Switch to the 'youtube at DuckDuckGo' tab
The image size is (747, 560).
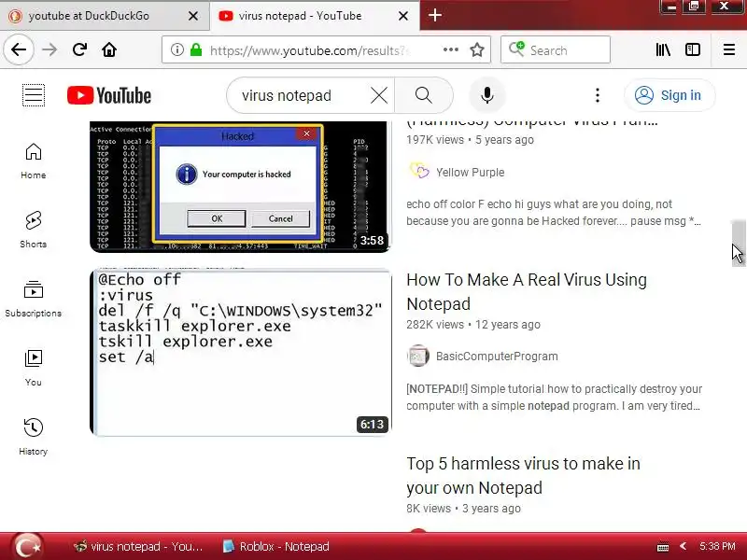(105, 16)
